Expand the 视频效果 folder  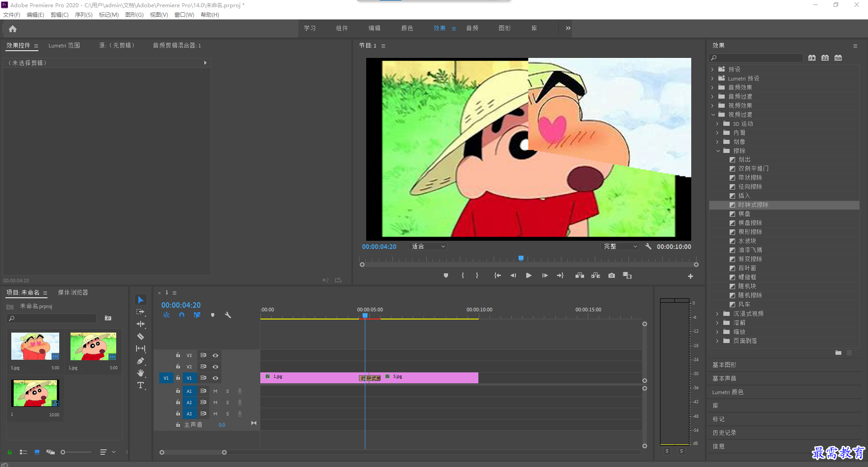coord(712,106)
